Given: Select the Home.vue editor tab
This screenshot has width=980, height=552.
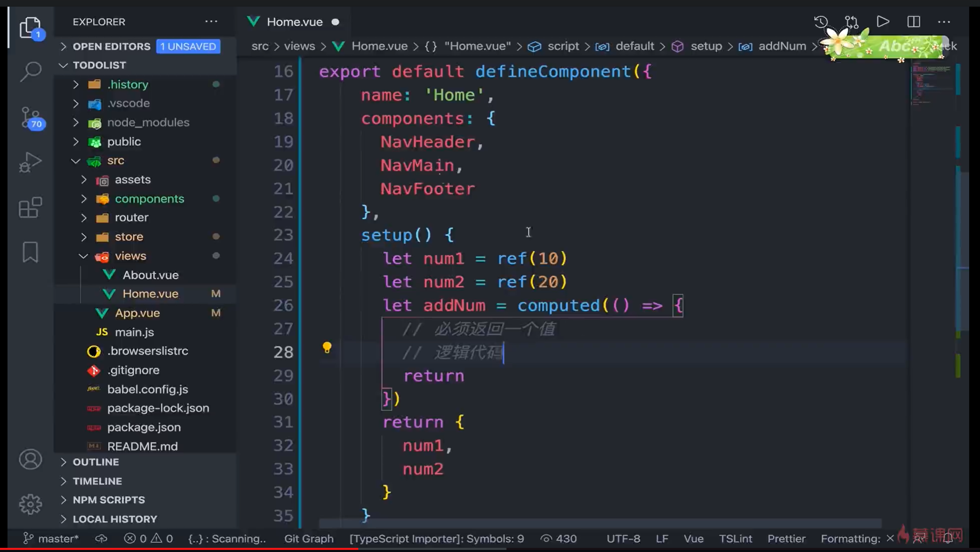Looking at the screenshot, I should 294,22.
